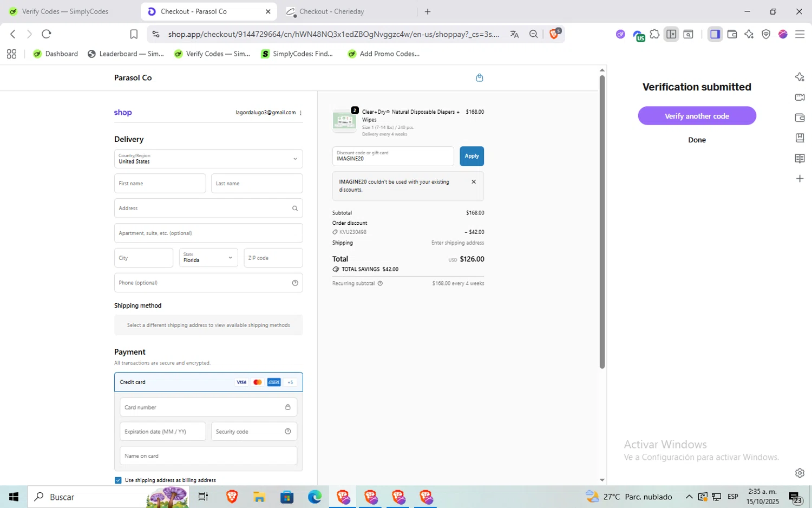
Task: Open the extensions puzzle icon
Action: point(654,34)
